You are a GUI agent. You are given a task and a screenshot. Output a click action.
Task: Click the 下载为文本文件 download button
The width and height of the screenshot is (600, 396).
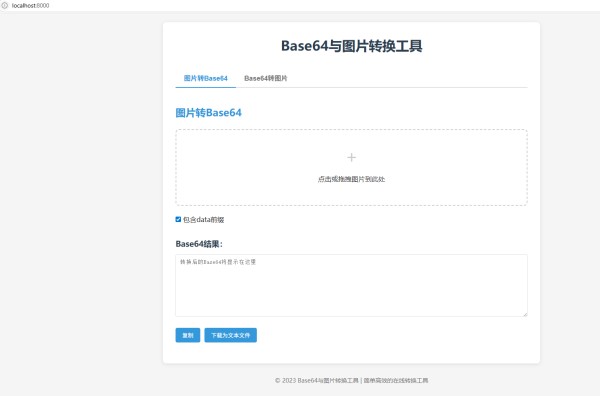coord(230,335)
